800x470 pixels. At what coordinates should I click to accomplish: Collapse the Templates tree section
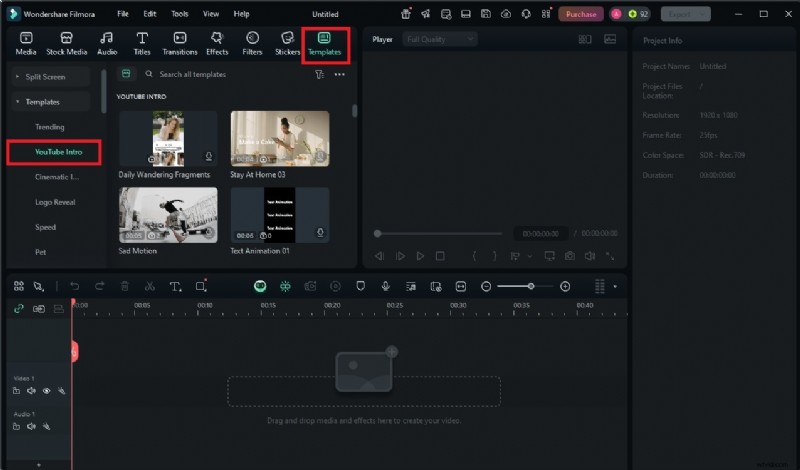18,102
